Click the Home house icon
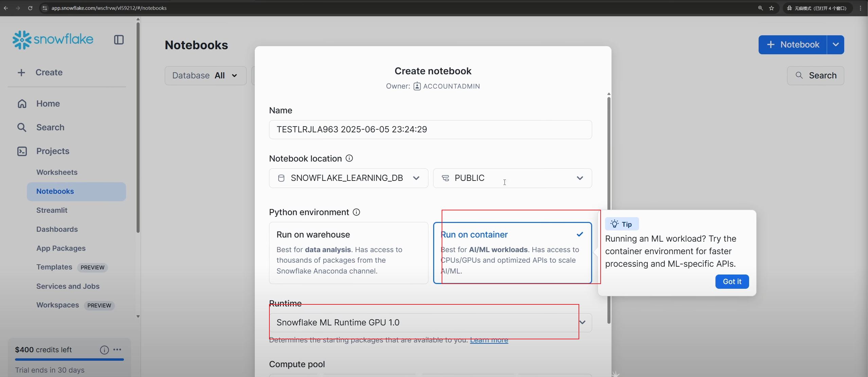This screenshot has height=377, width=868. click(x=22, y=103)
